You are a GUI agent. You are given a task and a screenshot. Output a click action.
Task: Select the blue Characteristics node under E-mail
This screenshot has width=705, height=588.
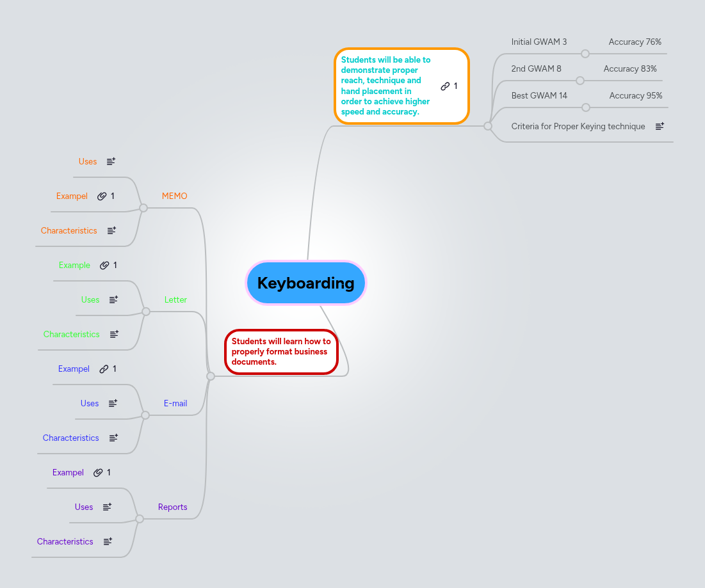coord(70,438)
